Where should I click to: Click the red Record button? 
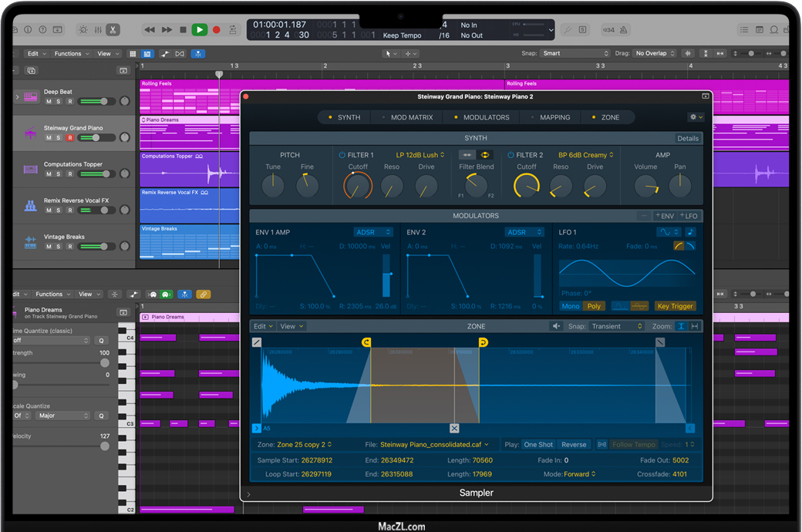pyautogui.click(x=217, y=30)
